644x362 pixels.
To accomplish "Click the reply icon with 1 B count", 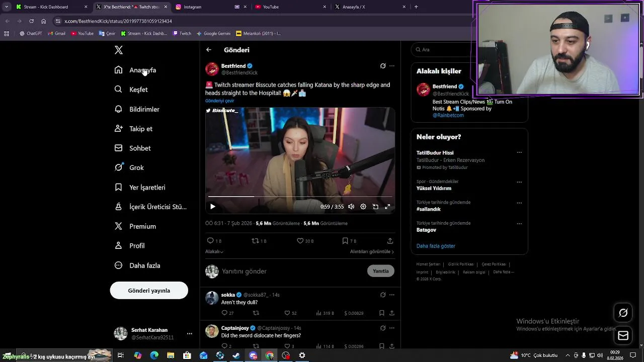I will tap(214, 241).
